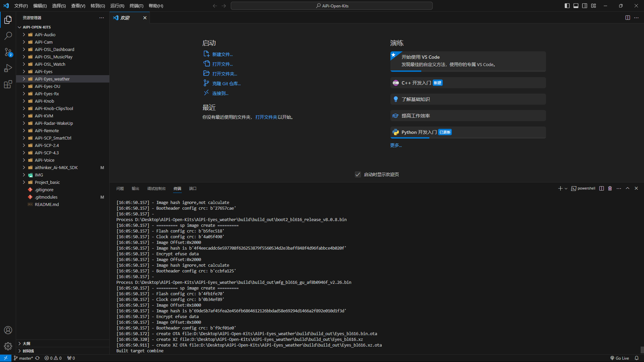Toggle primary side bar visibility
Image resolution: width=644 pixels, height=362 pixels.
[x=567, y=6]
